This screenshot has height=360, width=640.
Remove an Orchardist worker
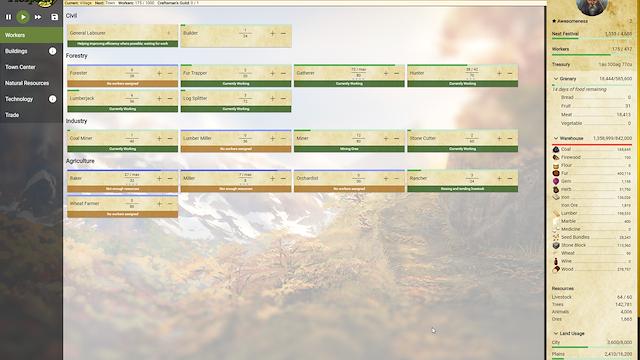397,178
